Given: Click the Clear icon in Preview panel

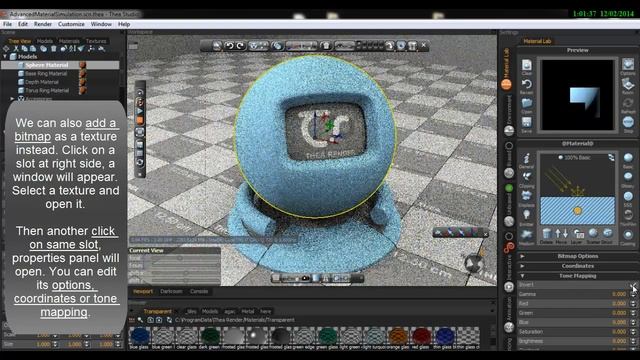Looking at the screenshot, I should pyautogui.click(x=527, y=65).
